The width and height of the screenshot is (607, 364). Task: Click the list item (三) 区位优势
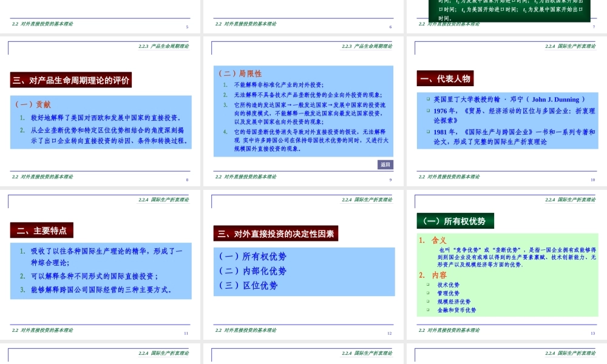[x=248, y=286]
